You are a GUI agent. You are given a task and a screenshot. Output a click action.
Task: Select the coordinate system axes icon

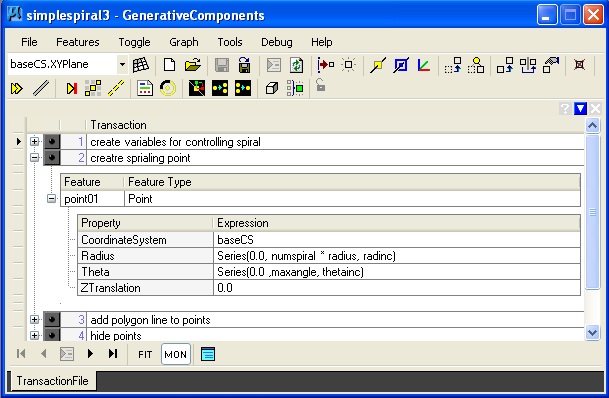tap(424, 65)
